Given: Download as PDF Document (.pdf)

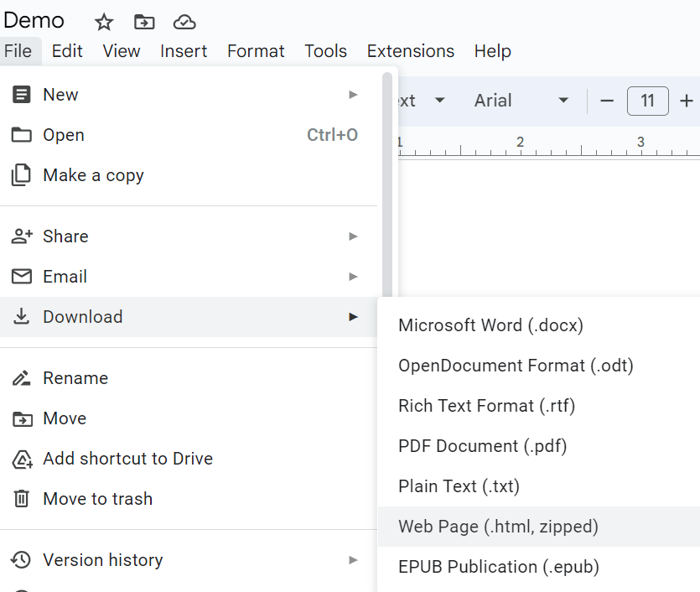Looking at the screenshot, I should tap(482, 446).
